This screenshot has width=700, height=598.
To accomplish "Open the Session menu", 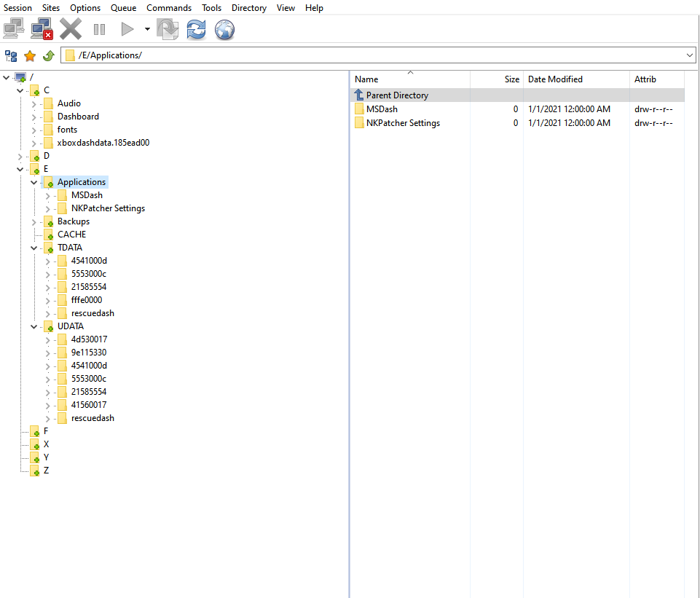I will (x=18, y=8).
